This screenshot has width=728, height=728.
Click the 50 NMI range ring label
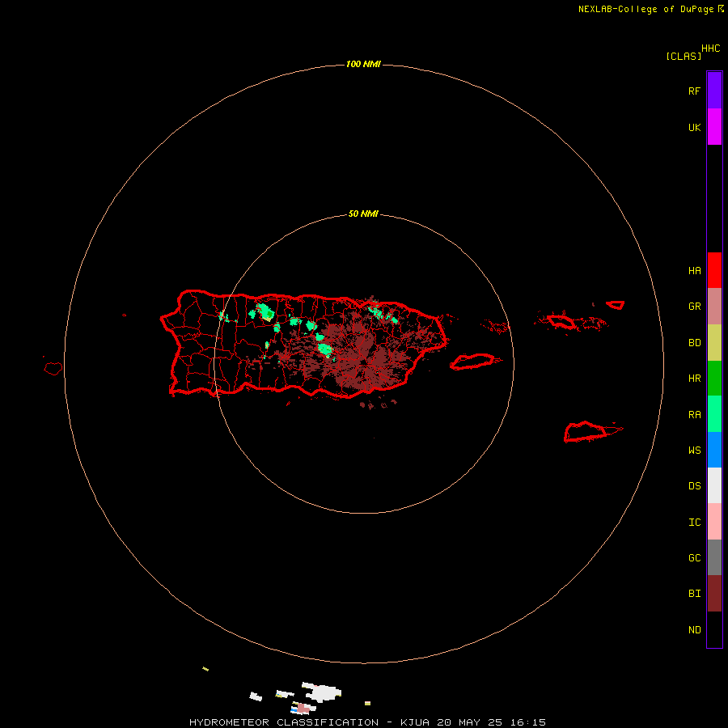coord(363,214)
